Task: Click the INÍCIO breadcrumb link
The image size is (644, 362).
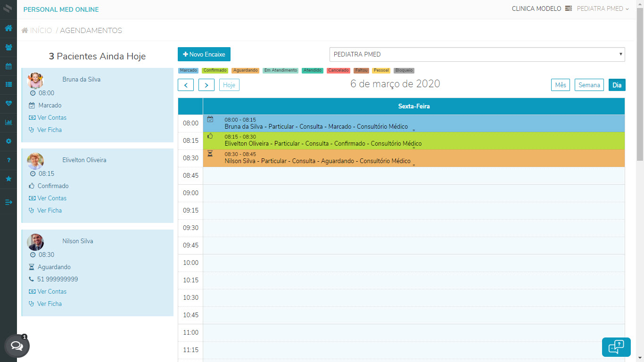Action: point(41,31)
